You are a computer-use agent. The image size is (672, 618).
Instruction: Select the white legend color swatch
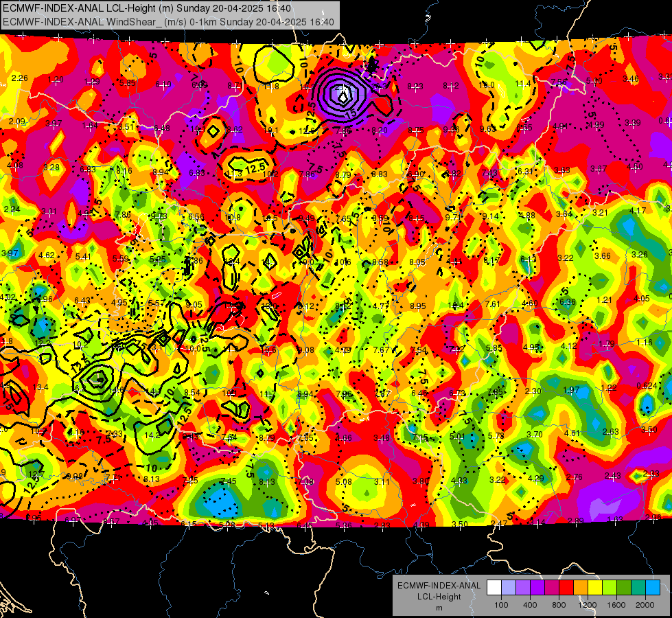(x=494, y=588)
